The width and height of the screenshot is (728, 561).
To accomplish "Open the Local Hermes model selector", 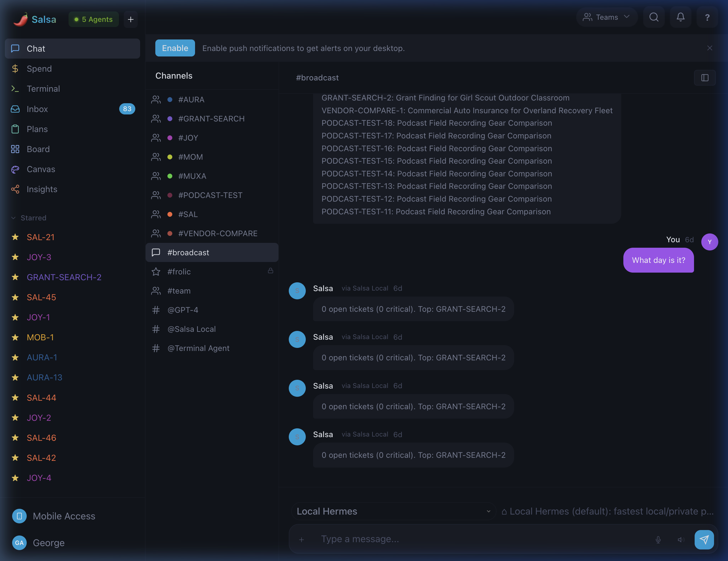I will coord(393,511).
